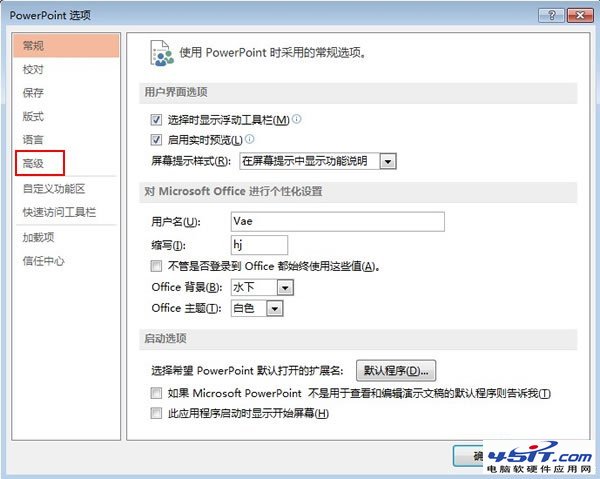Open the 屏幕提示样式 dropdown
The width and height of the screenshot is (600, 479).
(388, 161)
